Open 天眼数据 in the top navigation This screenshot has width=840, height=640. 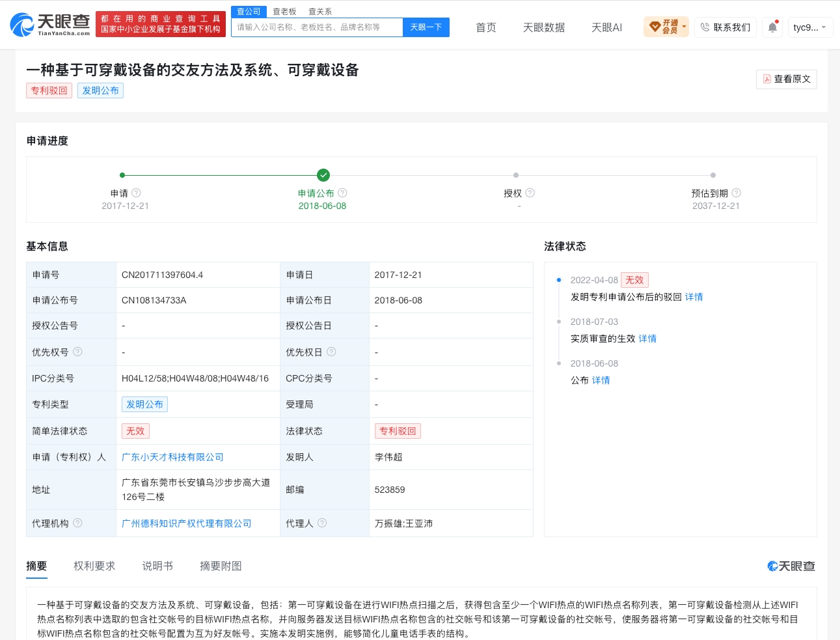coord(544,27)
